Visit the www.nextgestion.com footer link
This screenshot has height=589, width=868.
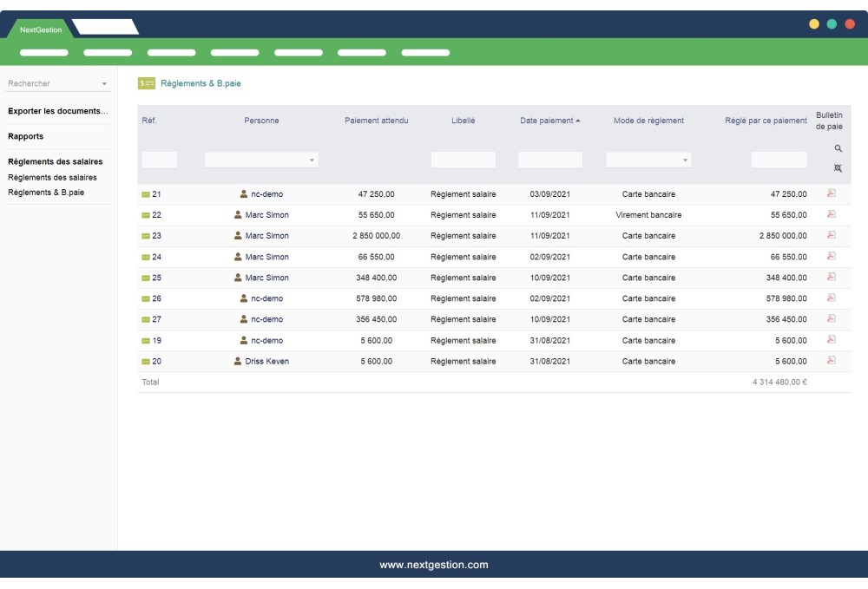pyautogui.click(x=434, y=564)
